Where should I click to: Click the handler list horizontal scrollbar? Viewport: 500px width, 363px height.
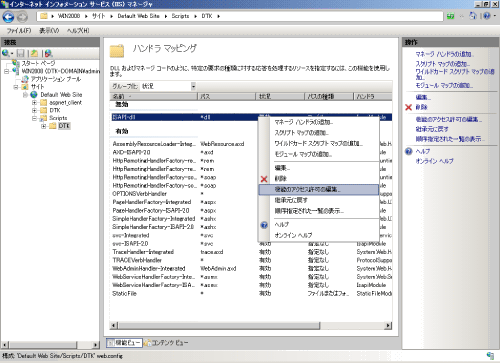tap(251, 325)
